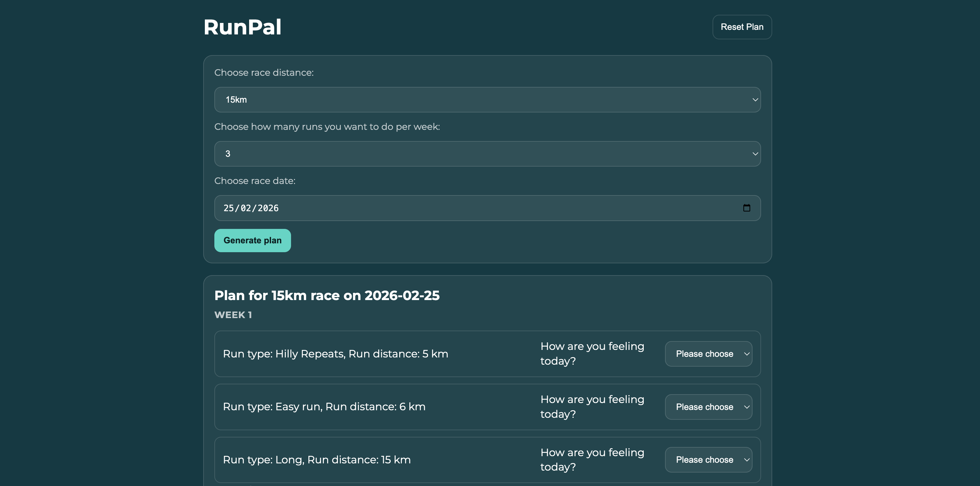Screen dimensions: 980x486
Task: Click 'How are you feeling today?' in Hilly Repeats row
Action: [592, 354]
